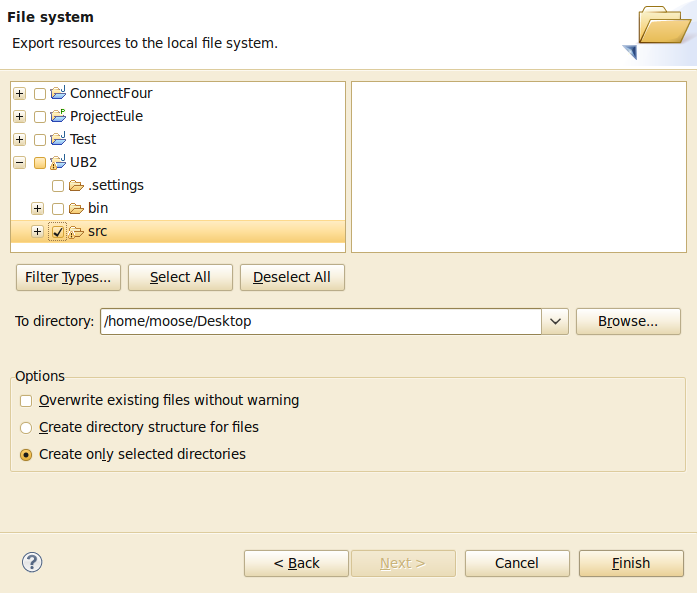The width and height of the screenshot is (697, 593).
Task: Open Filter Types dialog
Action: coord(69,277)
